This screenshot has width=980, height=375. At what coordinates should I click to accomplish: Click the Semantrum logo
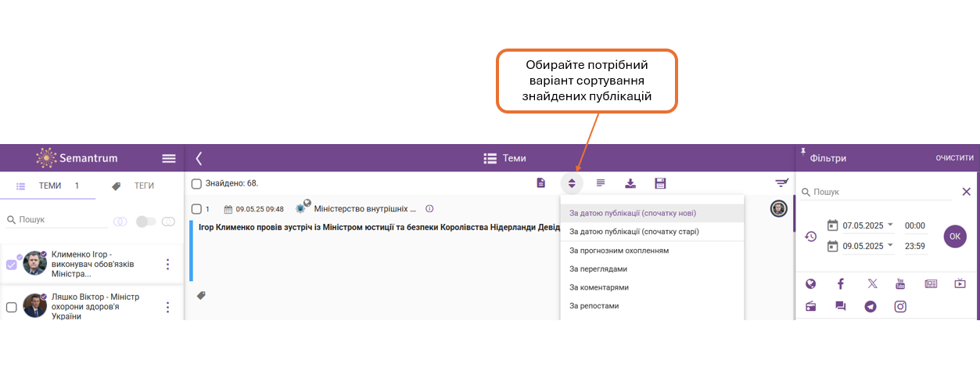(77, 158)
